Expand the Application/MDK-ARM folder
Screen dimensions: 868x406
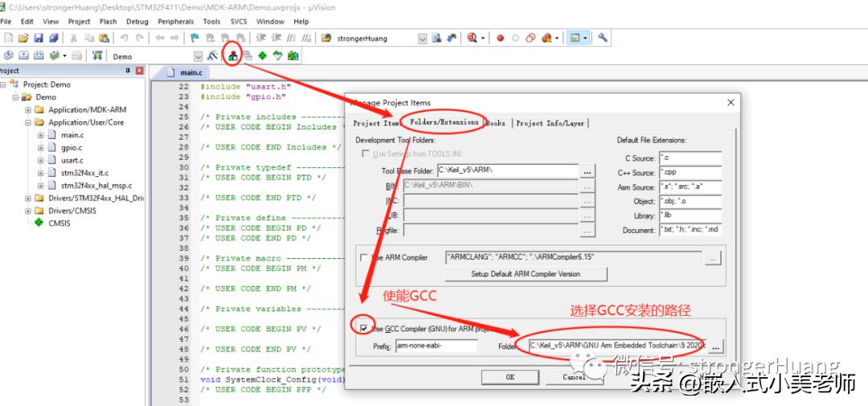coord(28,110)
